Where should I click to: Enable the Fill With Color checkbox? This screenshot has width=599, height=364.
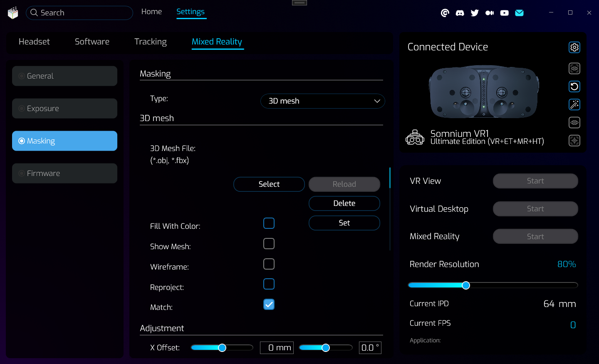pyautogui.click(x=269, y=223)
